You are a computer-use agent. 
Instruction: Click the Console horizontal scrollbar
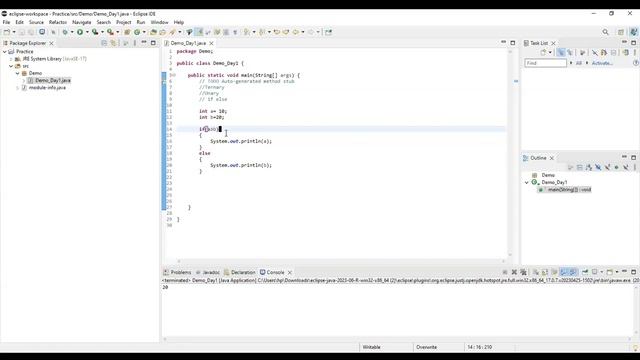[398, 339]
